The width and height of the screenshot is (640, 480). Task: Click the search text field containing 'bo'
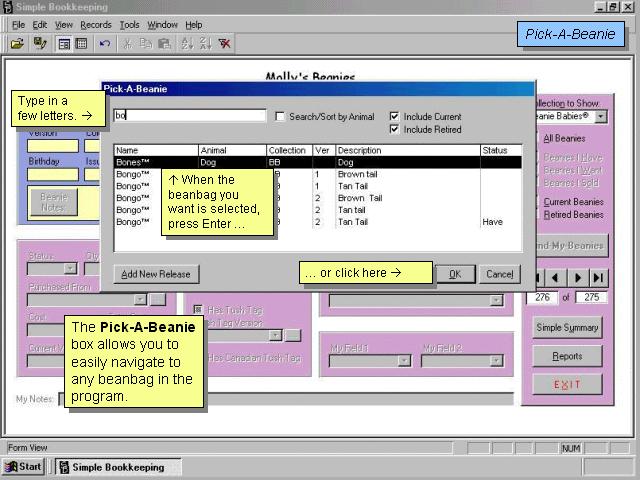tap(189, 116)
